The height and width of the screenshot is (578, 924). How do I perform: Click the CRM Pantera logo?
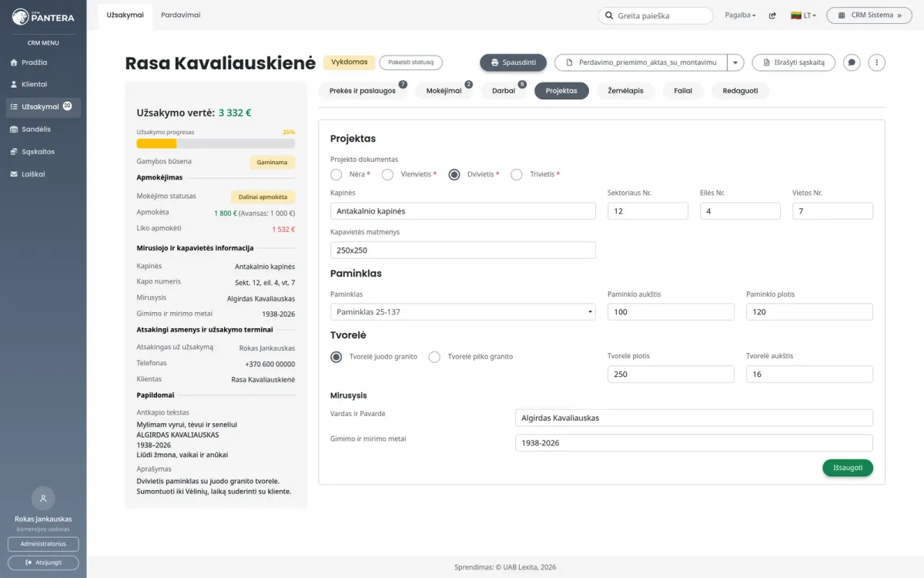pos(43,16)
